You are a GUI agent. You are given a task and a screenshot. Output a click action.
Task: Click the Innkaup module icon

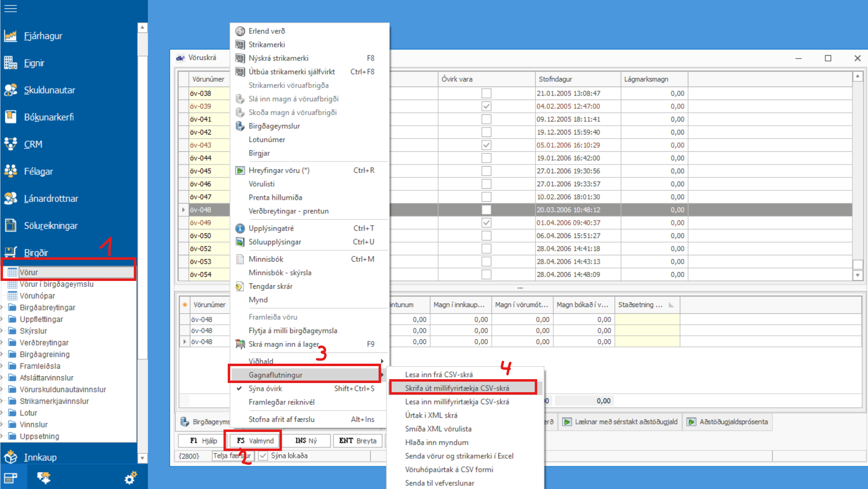pos(11,457)
